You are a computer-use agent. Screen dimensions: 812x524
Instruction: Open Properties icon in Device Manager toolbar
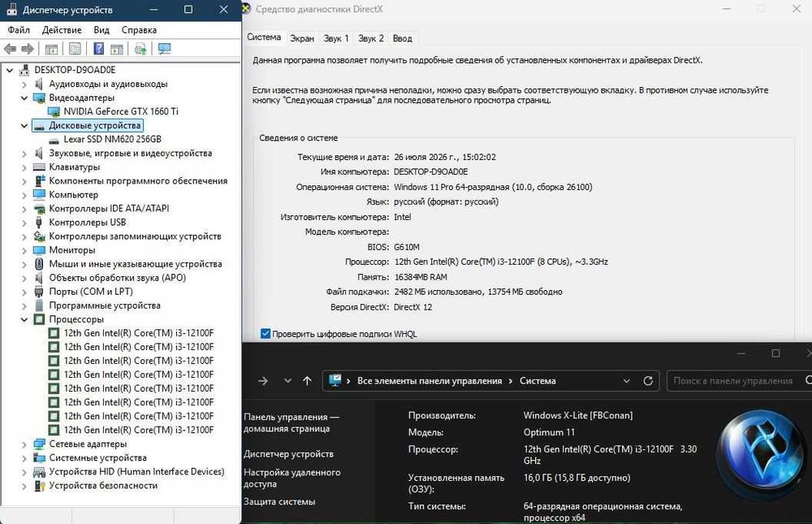[75, 50]
